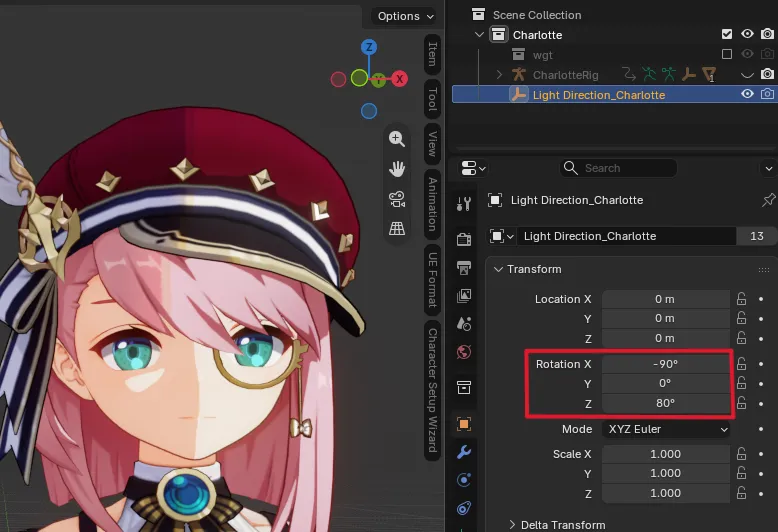Lock Location X

741,299
